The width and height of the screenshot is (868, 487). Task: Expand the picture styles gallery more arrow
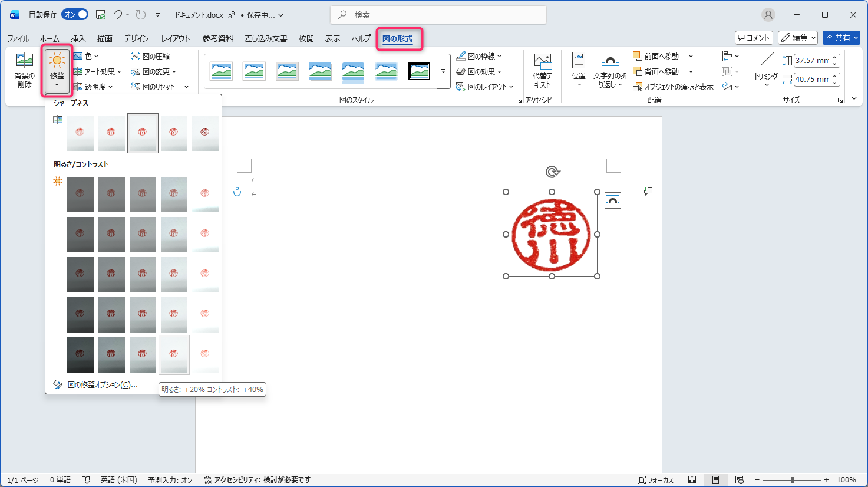click(443, 71)
